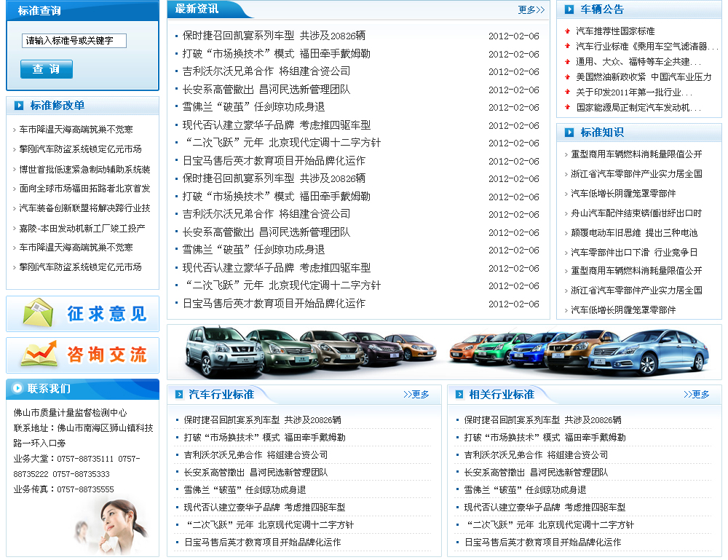Open 更多>> in the 最新资讯 section
This screenshot has height=560, width=728.
click(x=531, y=9)
